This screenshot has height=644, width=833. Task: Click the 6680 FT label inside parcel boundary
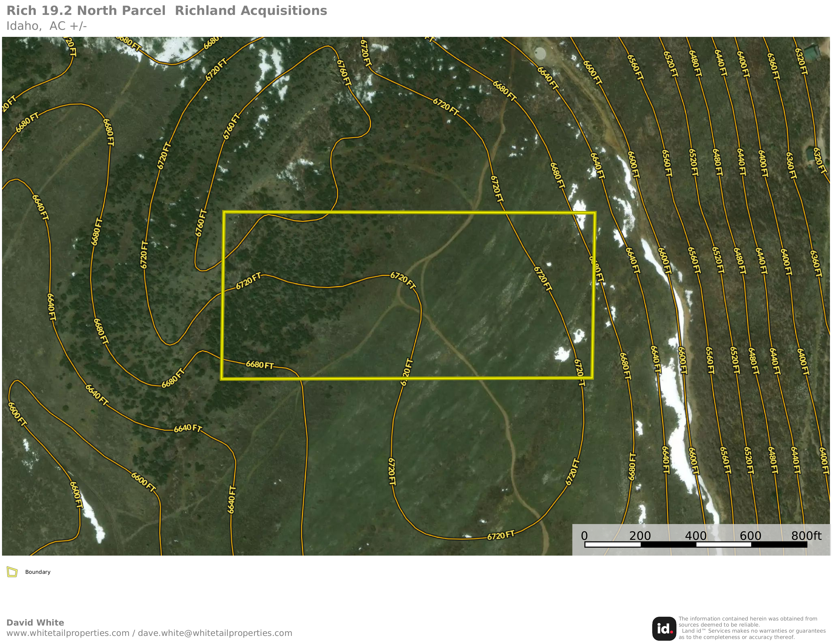(260, 365)
